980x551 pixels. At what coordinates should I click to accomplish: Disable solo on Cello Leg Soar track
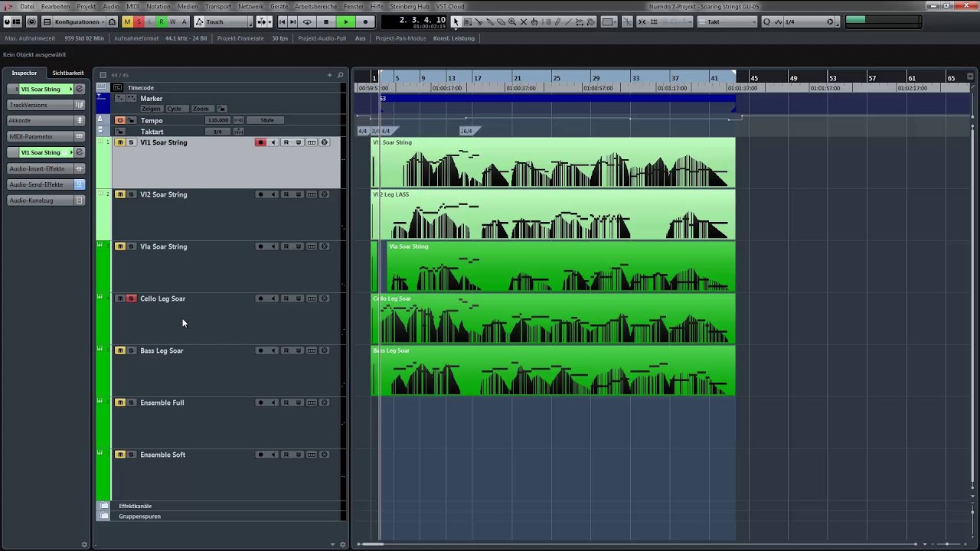coord(131,298)
